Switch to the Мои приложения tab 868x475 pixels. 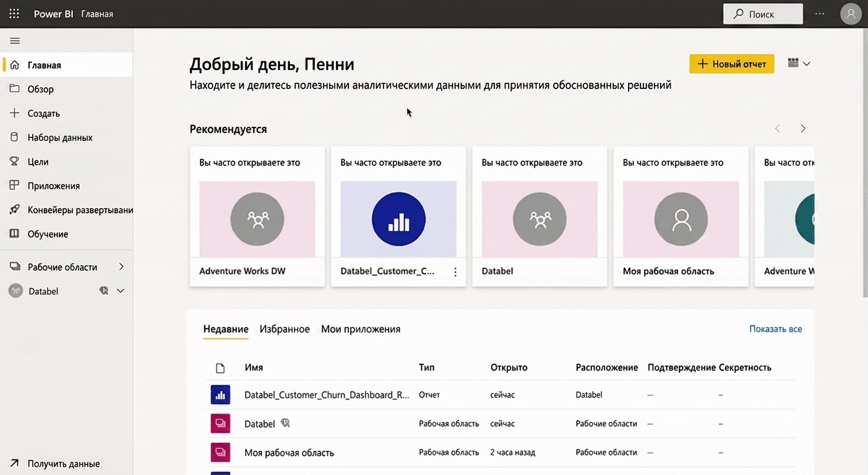(361, 329)
